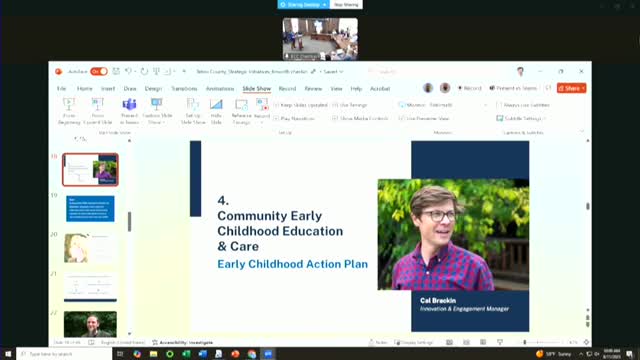Switch to Reading View icon
Screen dimensions: 640x360
483,342
